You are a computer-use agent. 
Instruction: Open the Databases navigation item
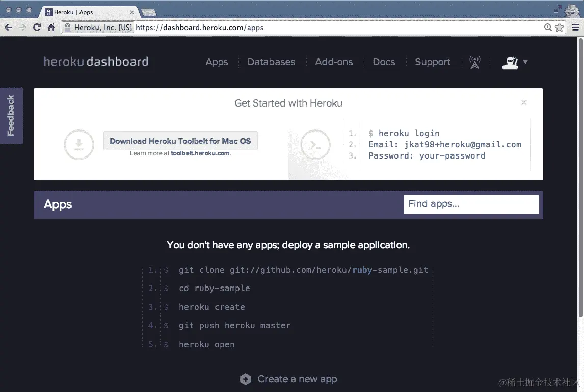click(271, 62)
